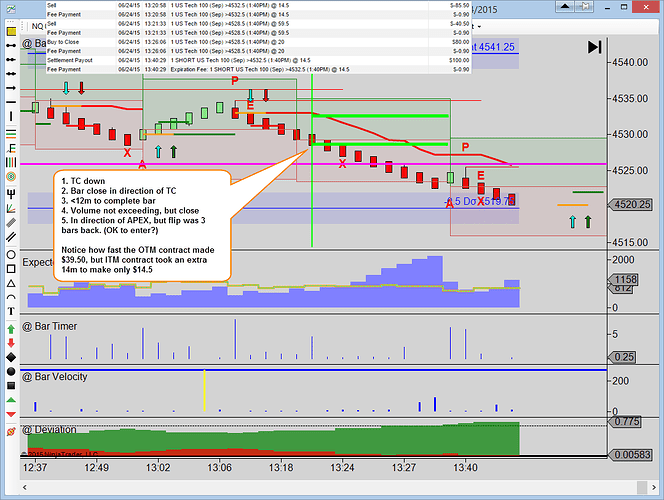Open the toolbar dropdown arrow below title

click(x=479, y=26)
